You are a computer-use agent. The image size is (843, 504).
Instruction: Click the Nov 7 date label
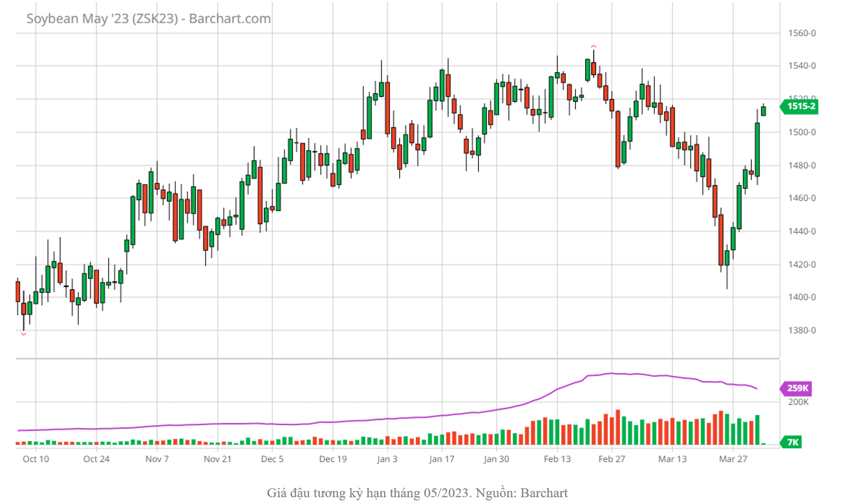pyautogui.click(x=157, y=459)
